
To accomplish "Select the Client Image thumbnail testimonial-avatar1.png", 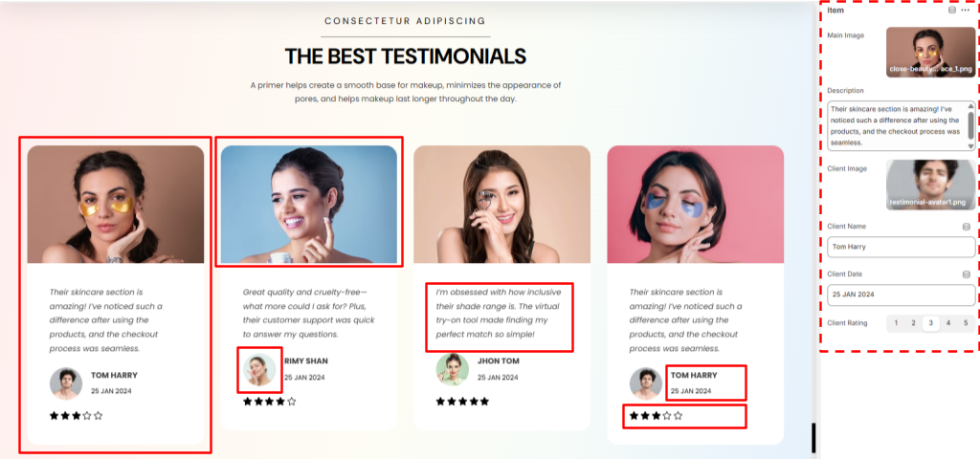I will [x=930, y=185].
